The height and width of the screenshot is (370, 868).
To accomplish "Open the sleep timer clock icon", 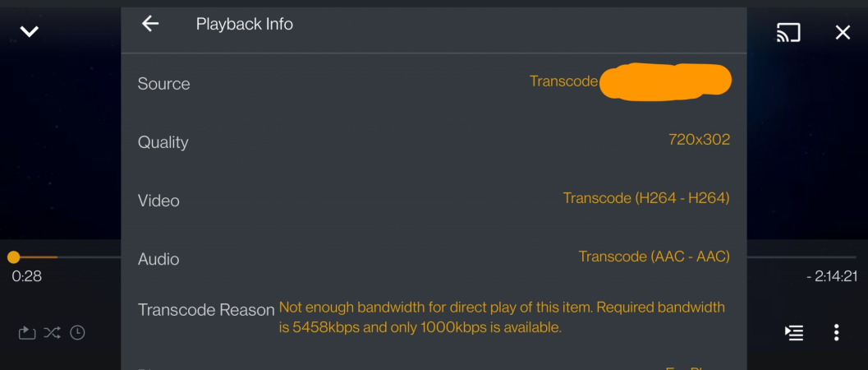I will point(77,333).
